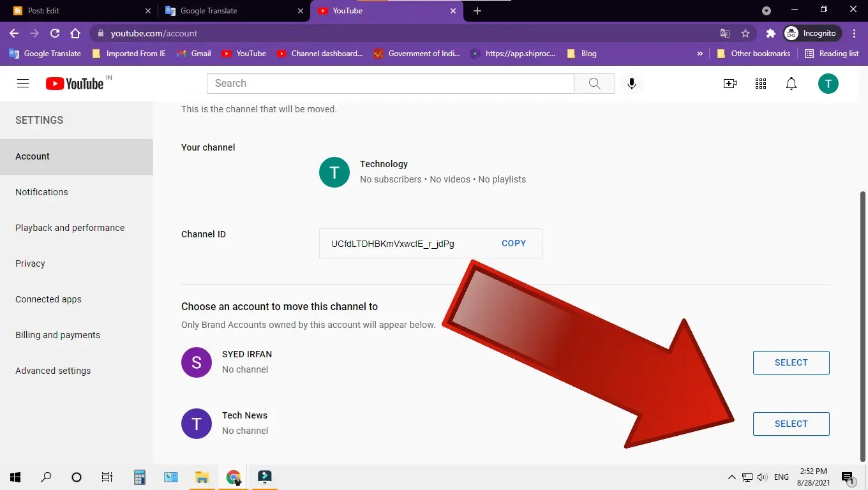
Task: Click the tab search down-arrow icon
Action: click(767, 11)
